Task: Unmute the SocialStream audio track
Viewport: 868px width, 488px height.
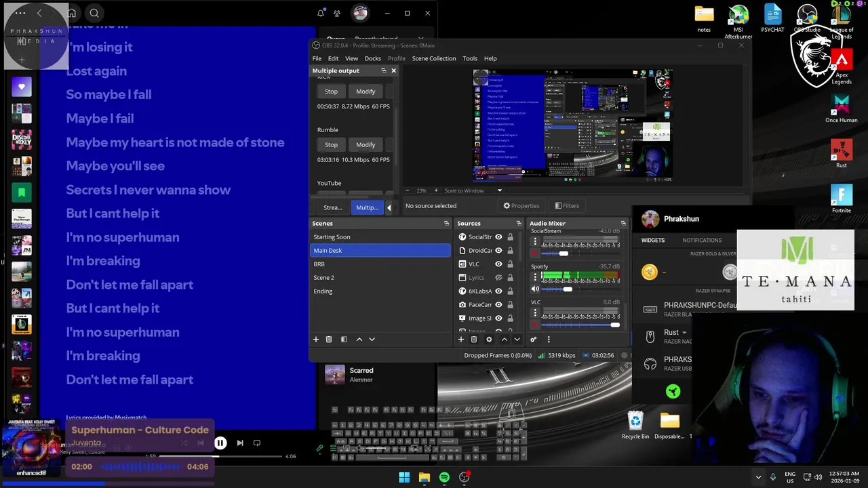Action: tap(535, 253)
